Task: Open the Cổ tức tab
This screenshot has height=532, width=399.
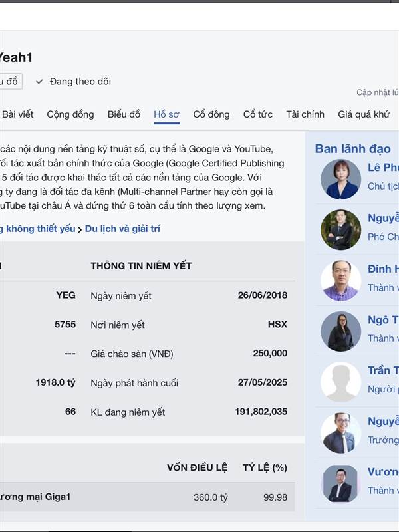Action: click(x=257, y=114)
